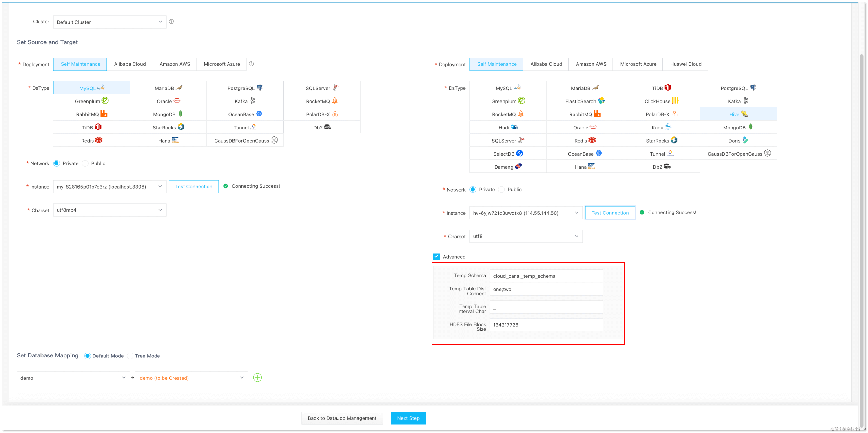Switch target deployment to Huawei Cloud
The image size is (868, 433).
(685, 64)
